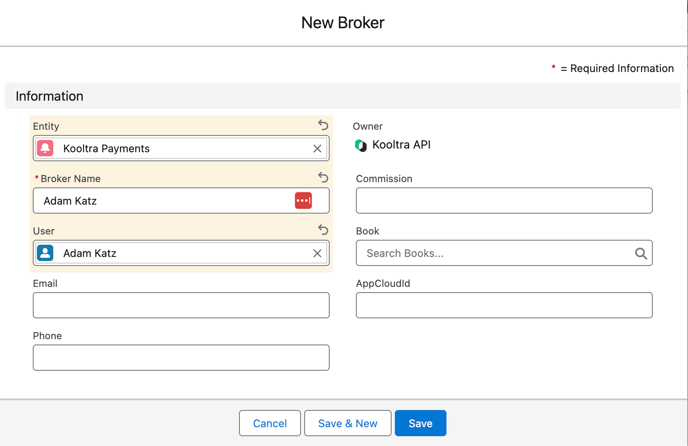Undo the User field change
688x446 pixels.
(323, 229)
